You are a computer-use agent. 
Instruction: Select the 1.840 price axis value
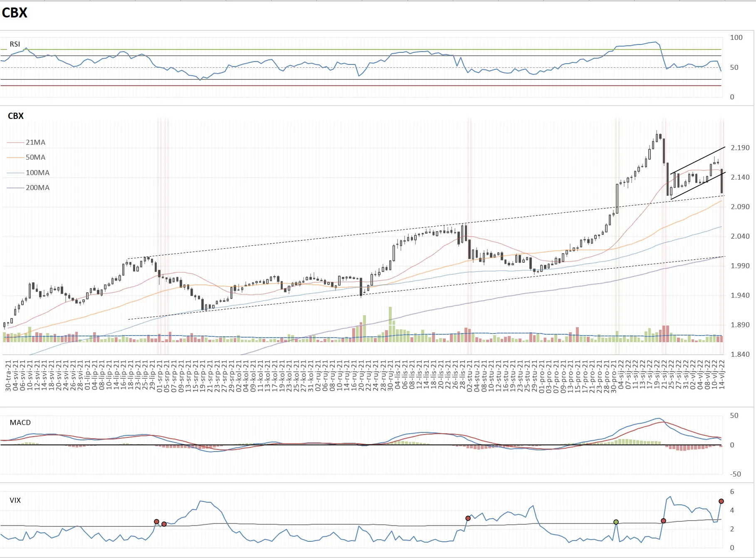click(x=740, y=354)
